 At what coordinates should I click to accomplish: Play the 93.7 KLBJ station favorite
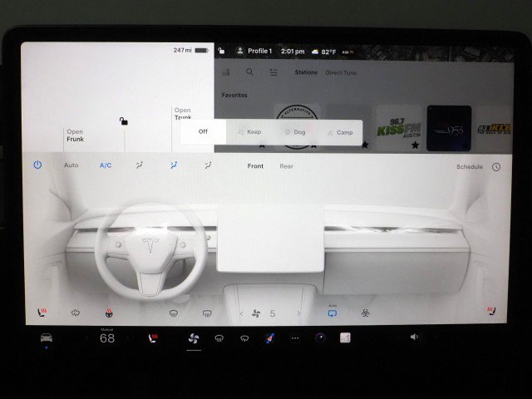[x=495, y=129]
